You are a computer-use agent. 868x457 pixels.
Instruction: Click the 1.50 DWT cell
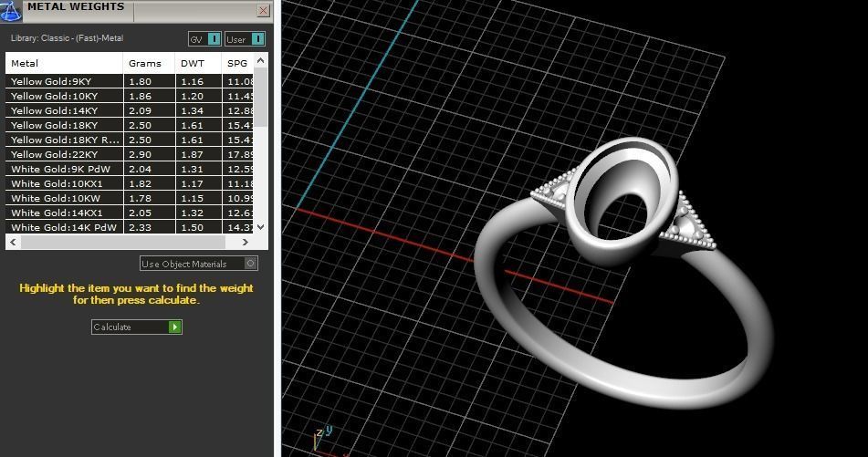pos(198,227)
